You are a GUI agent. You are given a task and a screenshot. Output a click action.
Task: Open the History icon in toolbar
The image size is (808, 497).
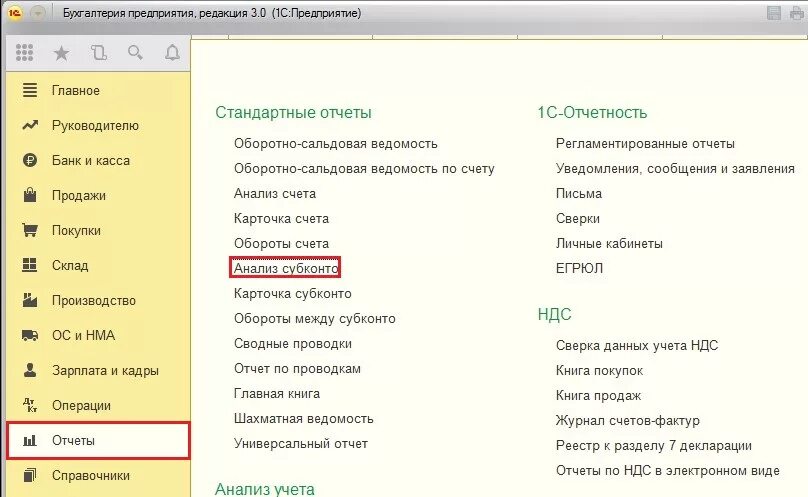coord(98,53)
